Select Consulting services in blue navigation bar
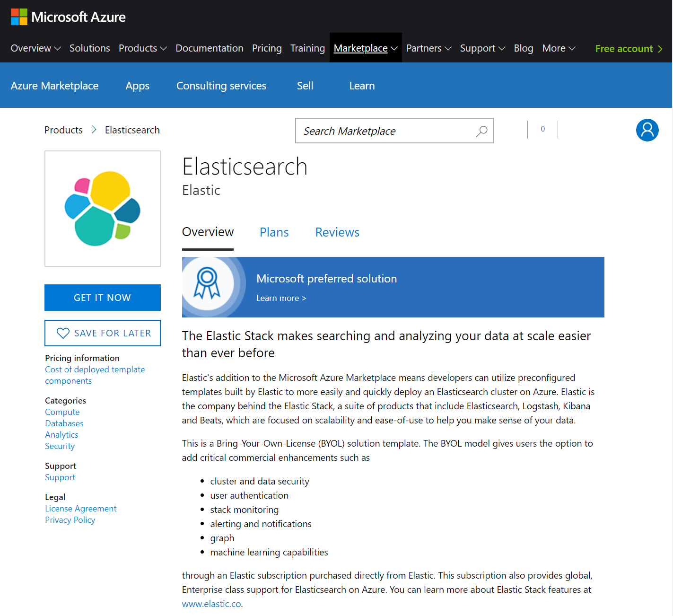The image size is (673, 616). [221, 86]
